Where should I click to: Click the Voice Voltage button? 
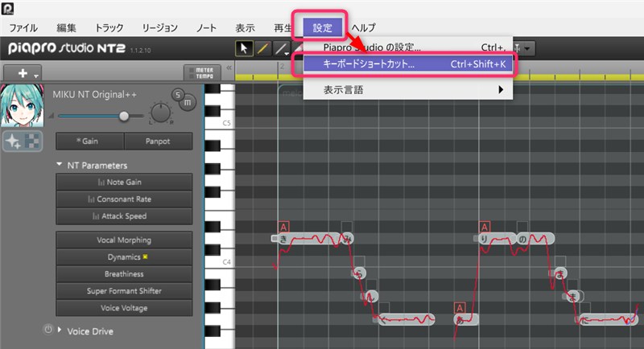[124, 307]
